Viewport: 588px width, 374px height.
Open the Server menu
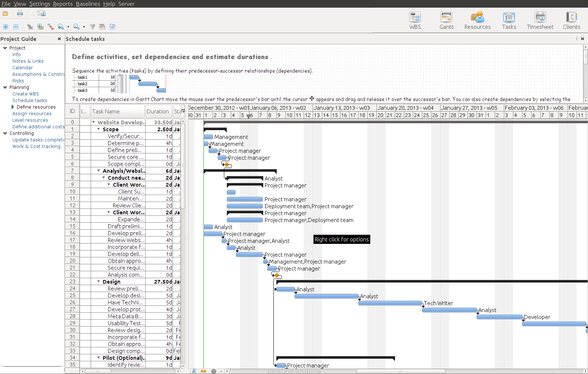point(126,4)
